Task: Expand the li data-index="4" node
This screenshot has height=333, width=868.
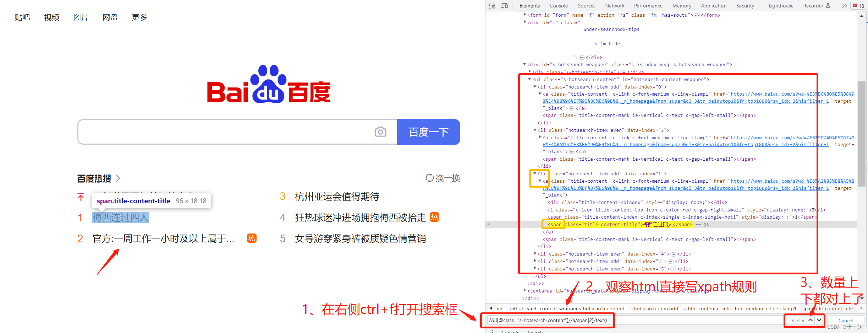Action: pyautogui.click(x=535, y=253)
